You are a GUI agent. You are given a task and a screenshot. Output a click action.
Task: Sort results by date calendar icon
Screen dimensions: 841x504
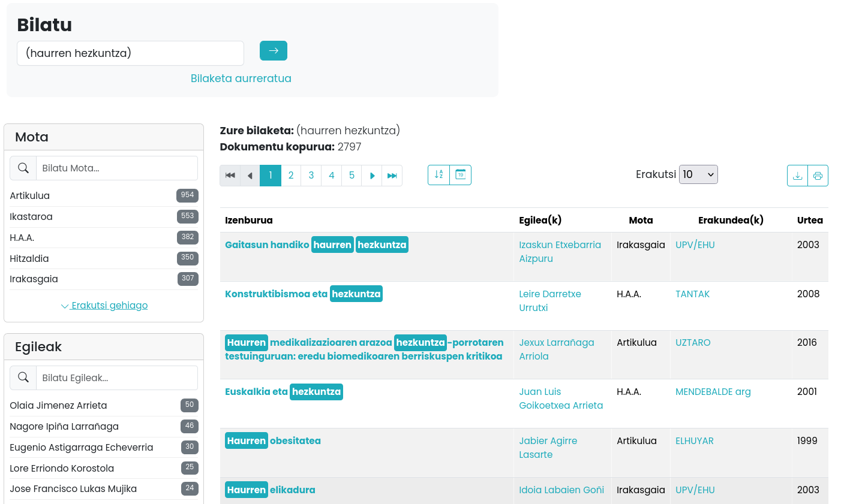461,175
